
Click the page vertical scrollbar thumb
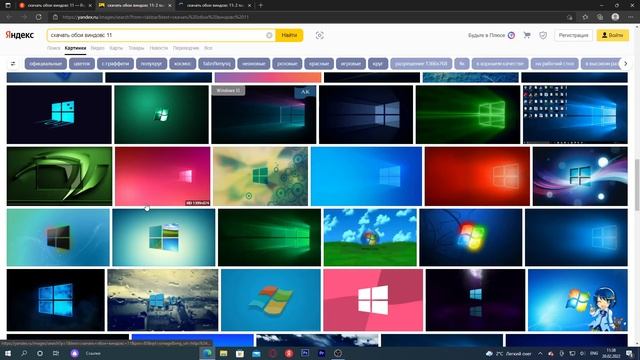(637, 184)
